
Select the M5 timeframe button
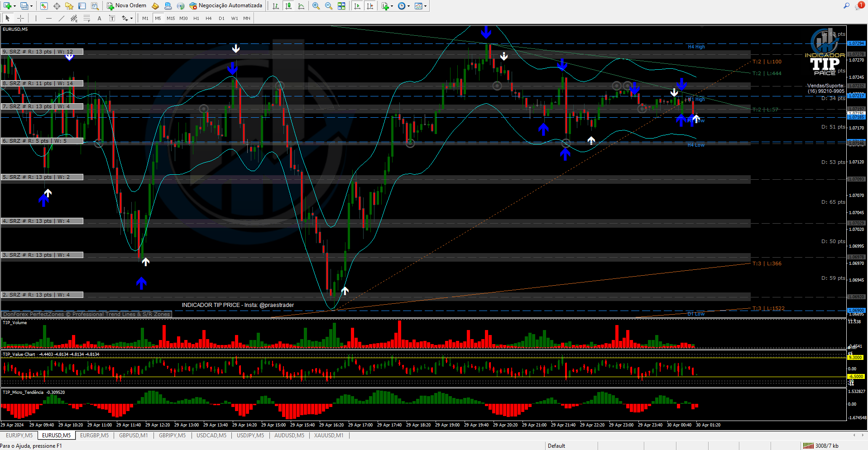158,19
